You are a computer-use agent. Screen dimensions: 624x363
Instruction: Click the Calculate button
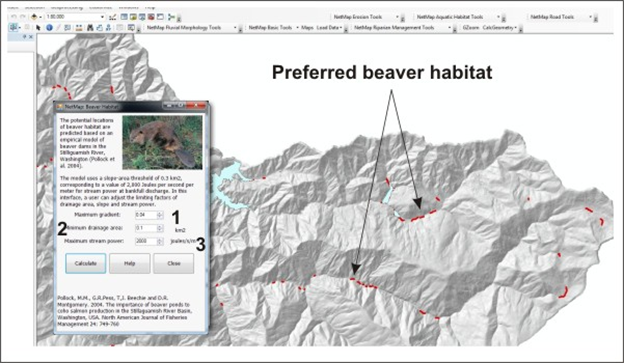[x=86, y=263]
